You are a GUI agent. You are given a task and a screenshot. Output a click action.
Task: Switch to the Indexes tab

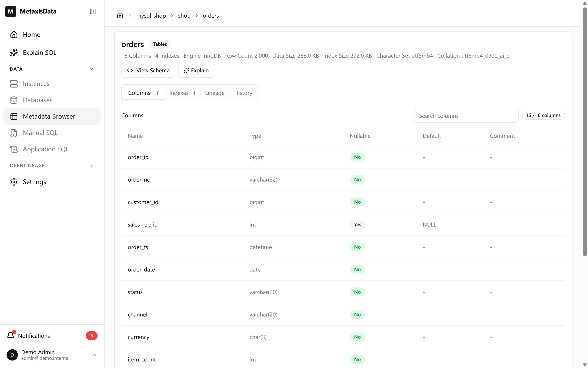[182, 93]
